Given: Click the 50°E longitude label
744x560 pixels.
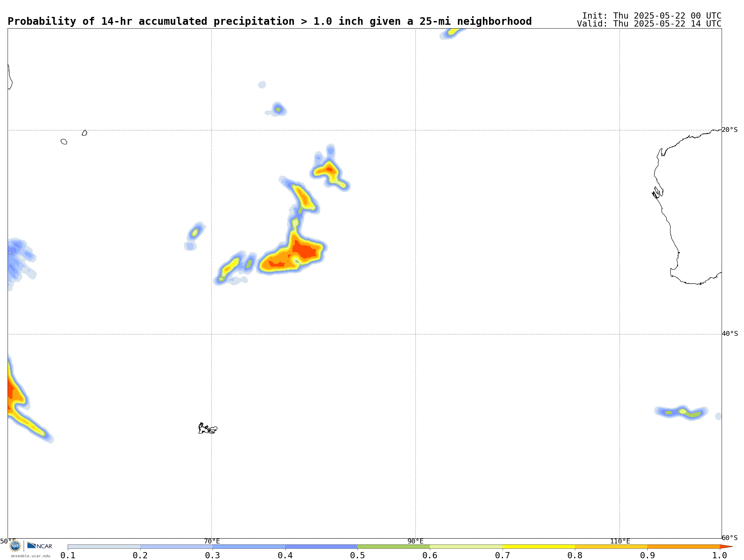Looking at the screenshot, I should (8, 541).
